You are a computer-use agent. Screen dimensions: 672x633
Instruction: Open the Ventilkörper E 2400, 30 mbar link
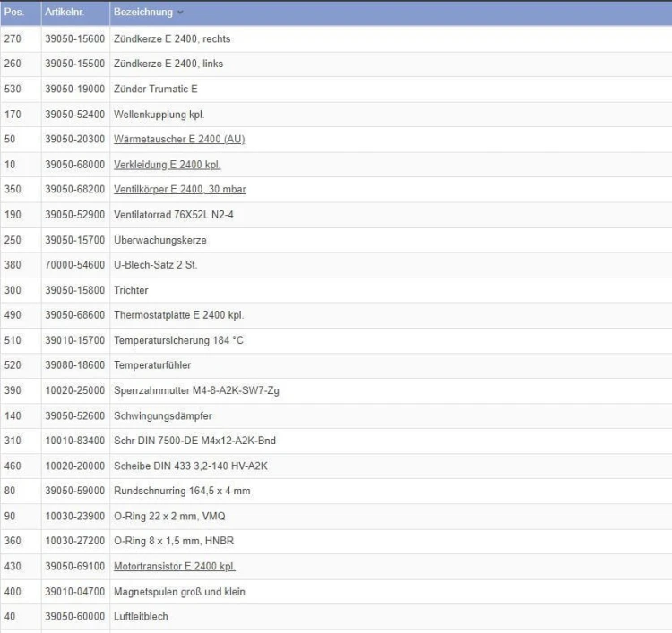pos(179,189)
